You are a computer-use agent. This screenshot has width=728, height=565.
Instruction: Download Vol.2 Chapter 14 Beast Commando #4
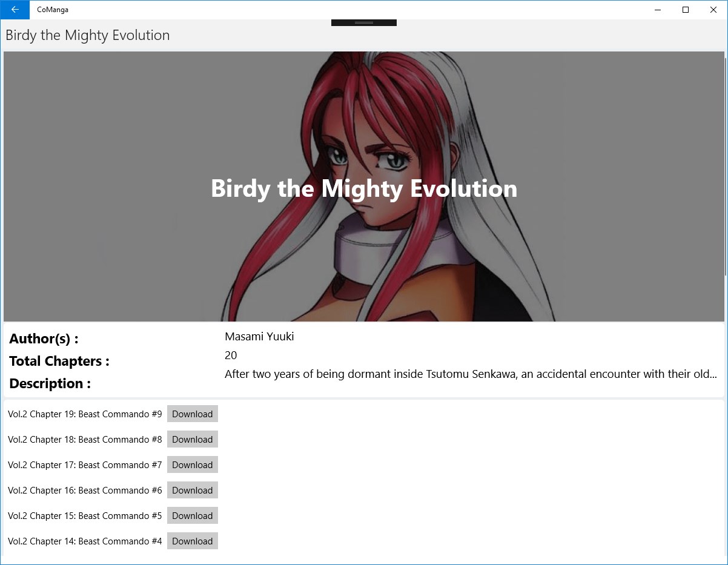(x=193, y=541)
